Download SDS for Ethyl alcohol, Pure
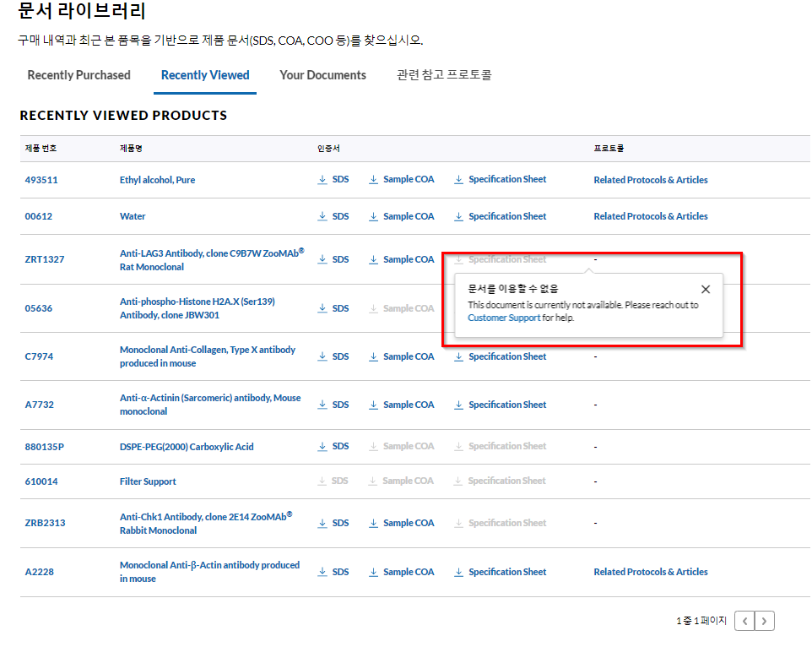This screenshot has height=647, width=812. tap(333, 180)
